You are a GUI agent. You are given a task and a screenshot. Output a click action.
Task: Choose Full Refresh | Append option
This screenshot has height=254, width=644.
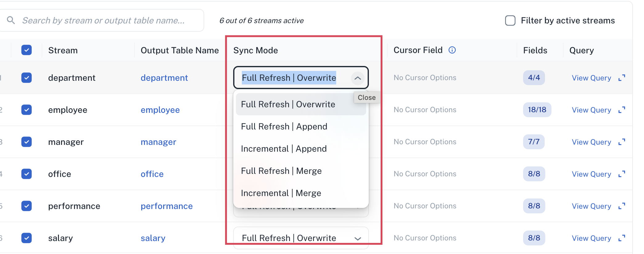(x=301, y=126)
